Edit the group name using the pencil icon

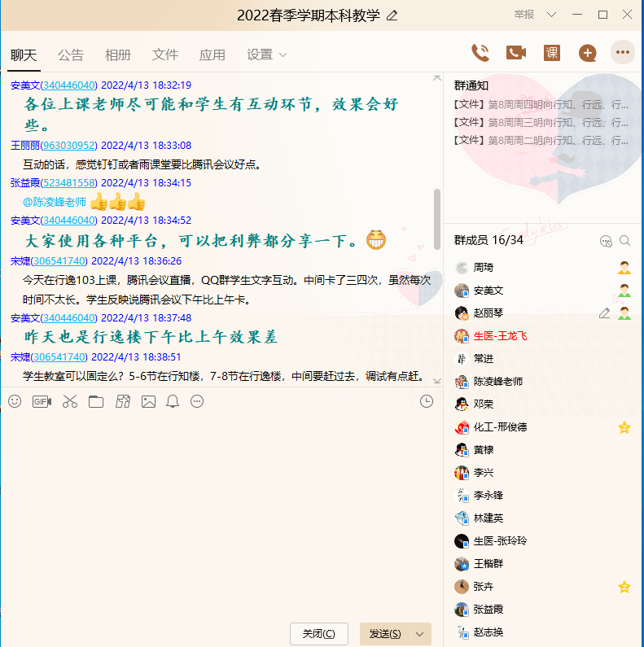coord(392,15)
